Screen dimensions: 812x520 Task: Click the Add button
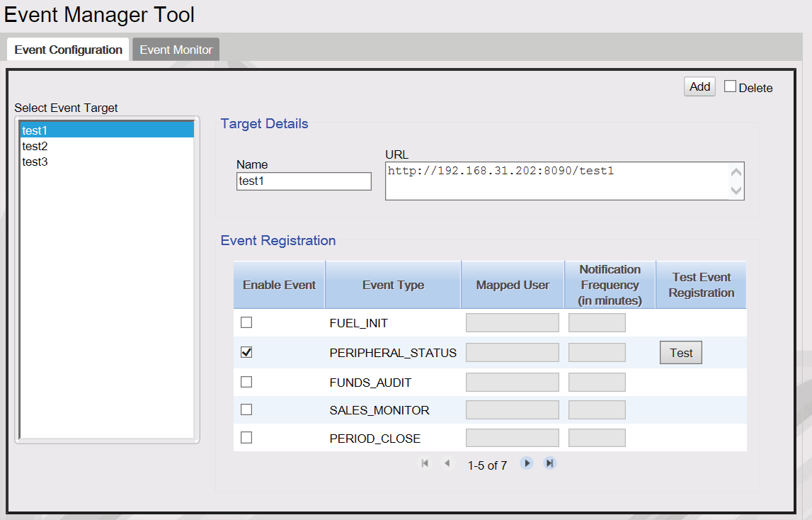699,86
